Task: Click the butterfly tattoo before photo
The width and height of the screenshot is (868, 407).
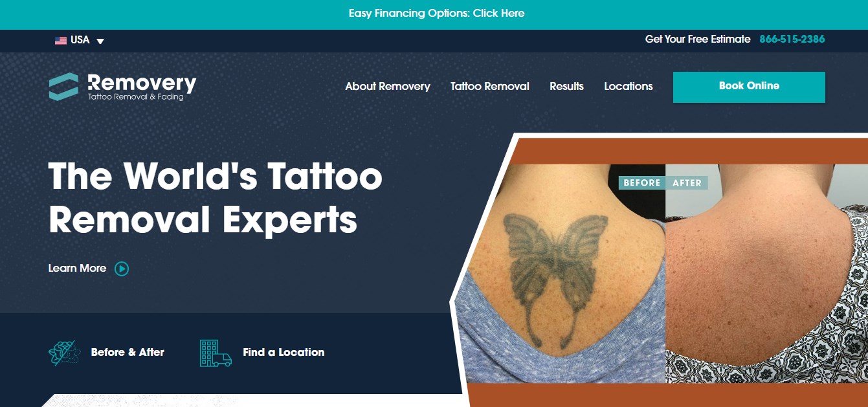Action: click(561, 273)
